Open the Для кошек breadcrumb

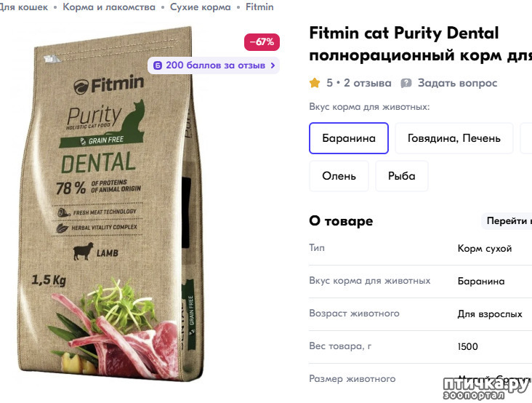[x=23, y=7]
